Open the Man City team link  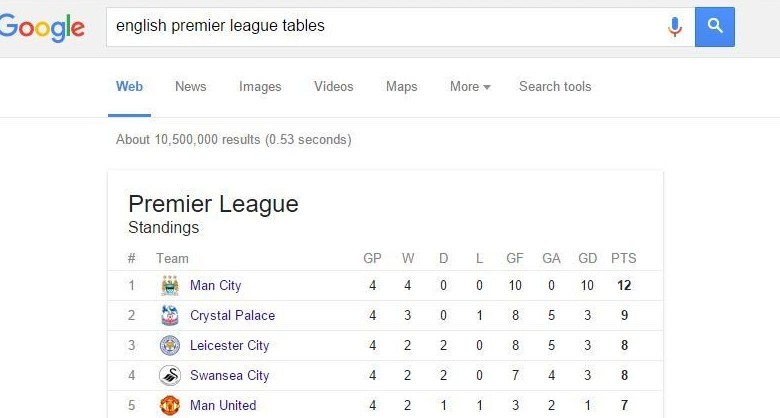215,286
